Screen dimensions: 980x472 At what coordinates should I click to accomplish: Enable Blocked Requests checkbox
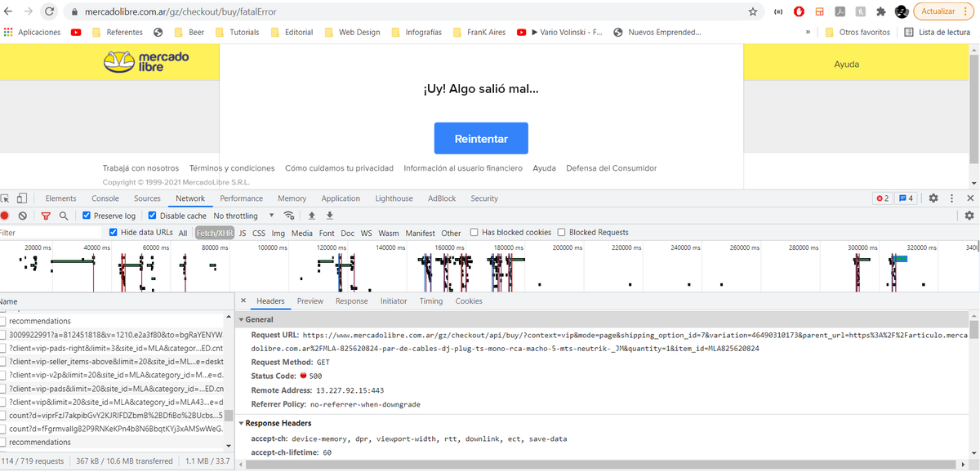562,233
